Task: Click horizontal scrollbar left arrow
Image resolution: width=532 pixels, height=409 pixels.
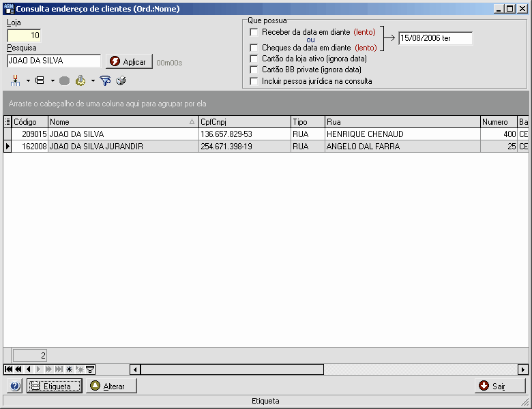Action: tap(135, 369)
